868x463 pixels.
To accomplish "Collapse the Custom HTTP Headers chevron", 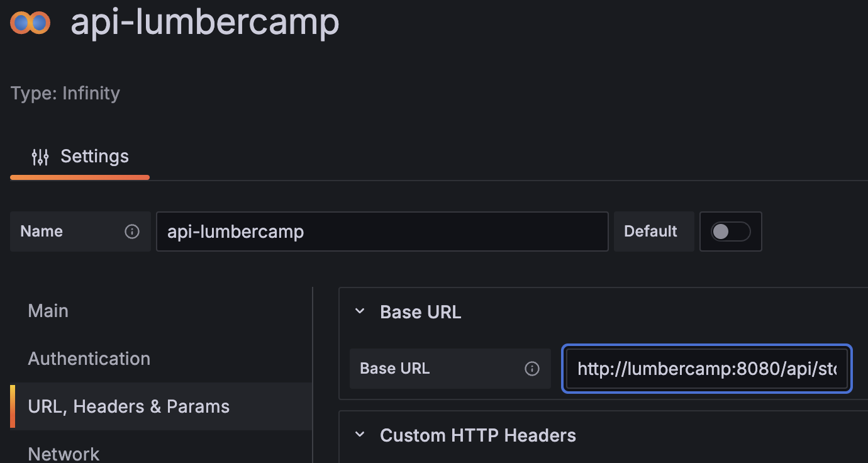I will click(x=360, y=435).
